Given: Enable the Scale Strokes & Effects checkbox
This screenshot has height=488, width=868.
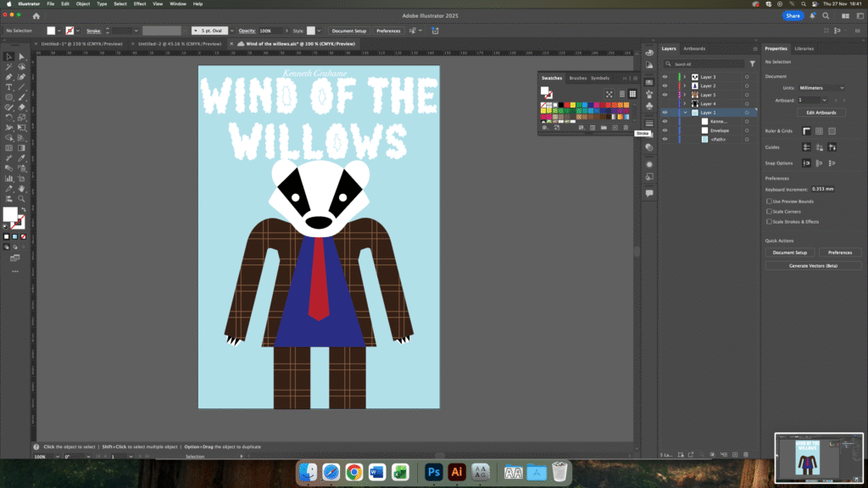Looking at the screenshot, I should [x=769, y=221].
